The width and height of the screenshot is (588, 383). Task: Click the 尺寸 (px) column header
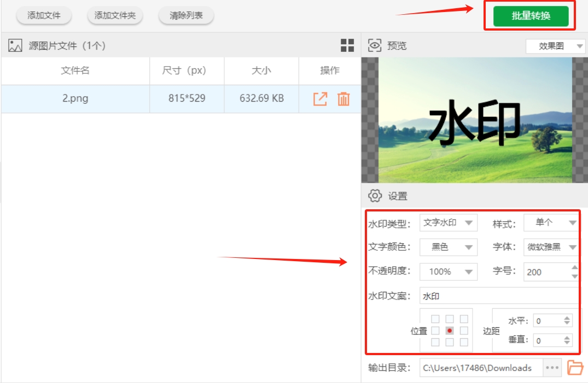click(x=187, y=70)
